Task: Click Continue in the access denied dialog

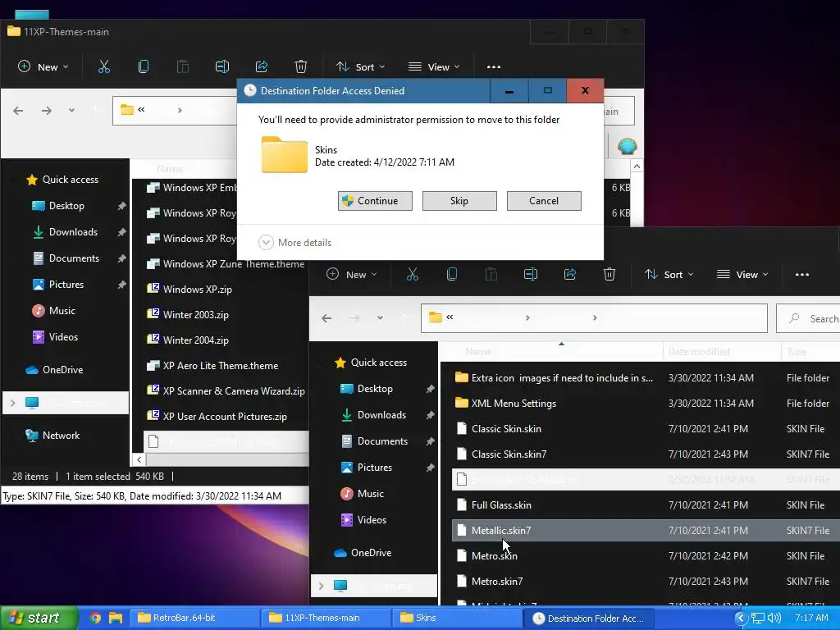Action: [x=375, y=201]
